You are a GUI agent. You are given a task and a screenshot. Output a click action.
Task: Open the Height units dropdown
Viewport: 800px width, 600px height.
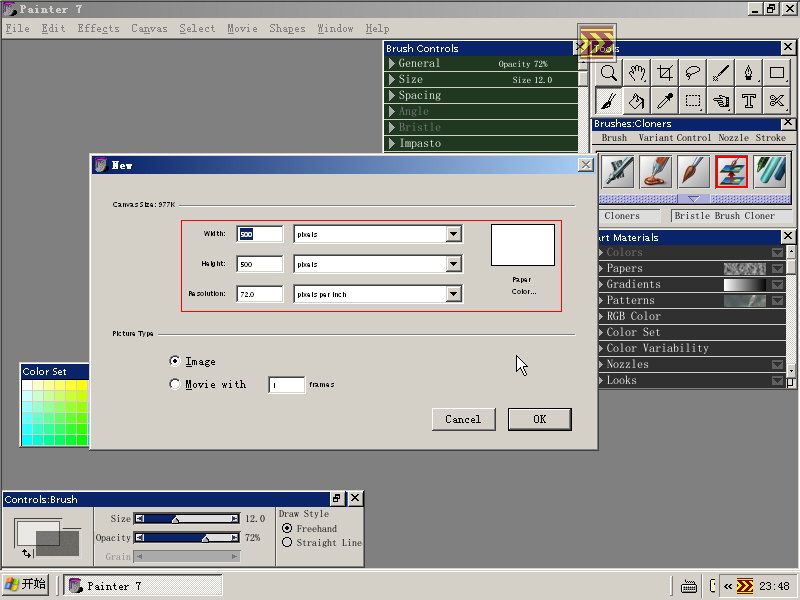(453, 264)
